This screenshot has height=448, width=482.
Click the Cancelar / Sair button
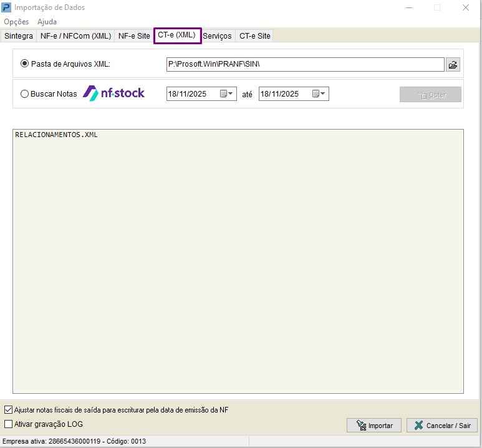click(x=442, y=426)
